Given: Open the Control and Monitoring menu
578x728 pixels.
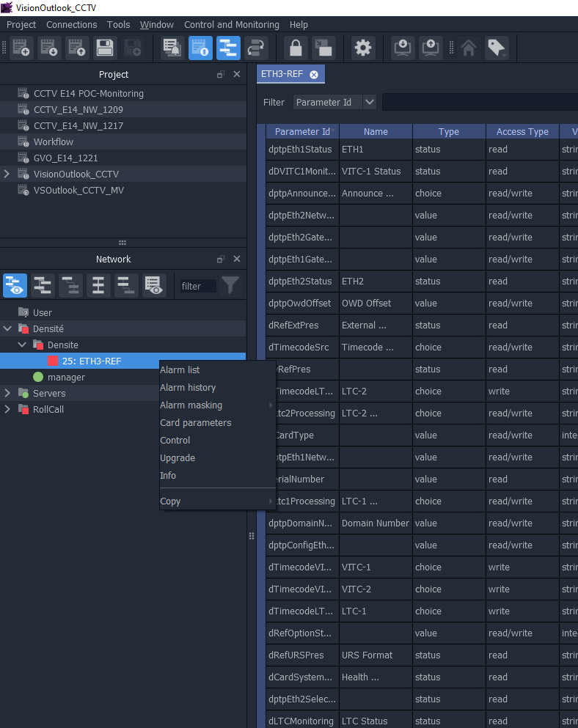Looking at the screenshot, I should (x=231, y=25).
